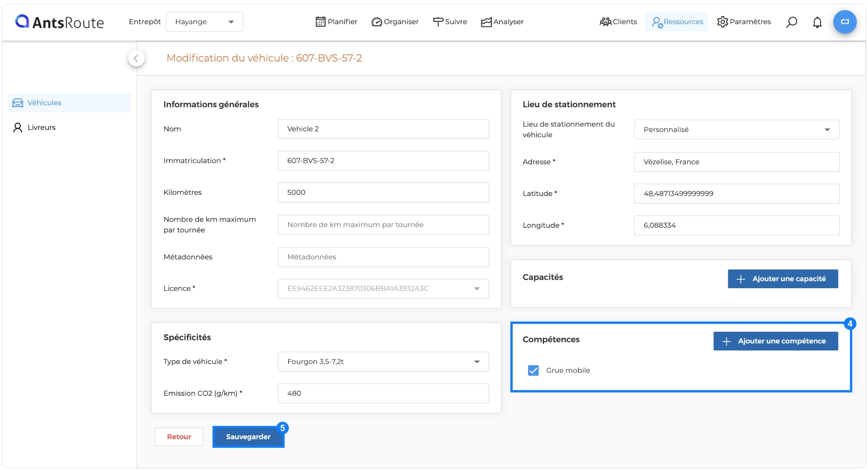Click the Planifier calendar icon
The width and height of the screenshot is (868, 471).
[320, 22]
